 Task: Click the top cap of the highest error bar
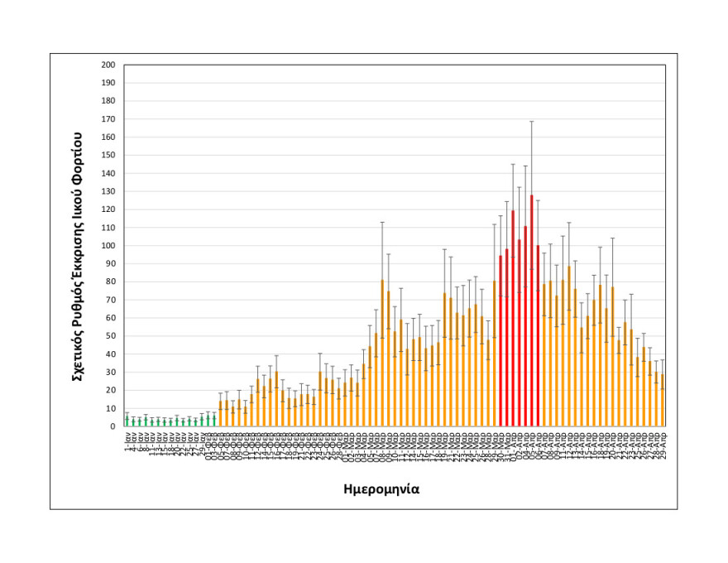[x=531, y=121]
